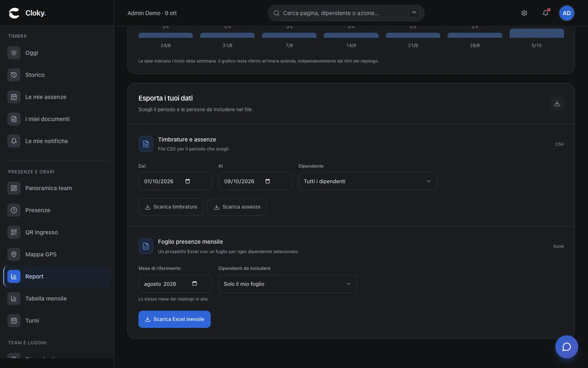Click the Foglio presenze mensile spreadsheet icon
The image size is (588, 368).
tap(146, 246)
